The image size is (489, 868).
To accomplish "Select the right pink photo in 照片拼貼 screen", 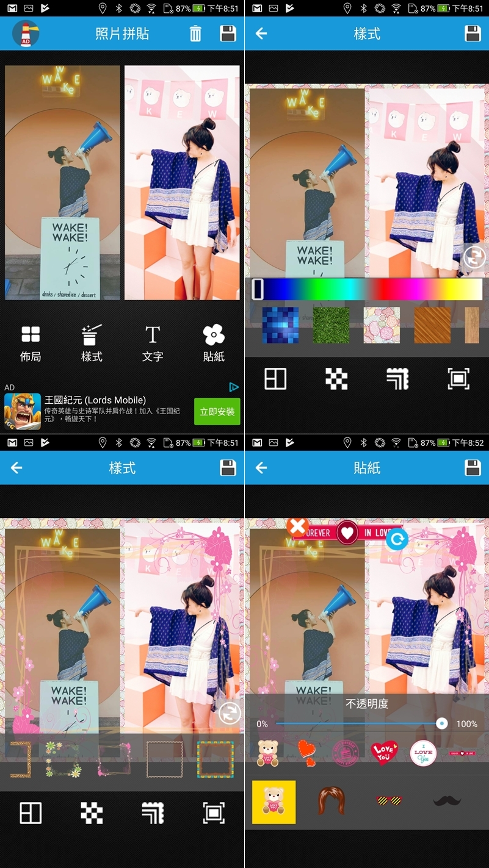I will coord(182,182).
